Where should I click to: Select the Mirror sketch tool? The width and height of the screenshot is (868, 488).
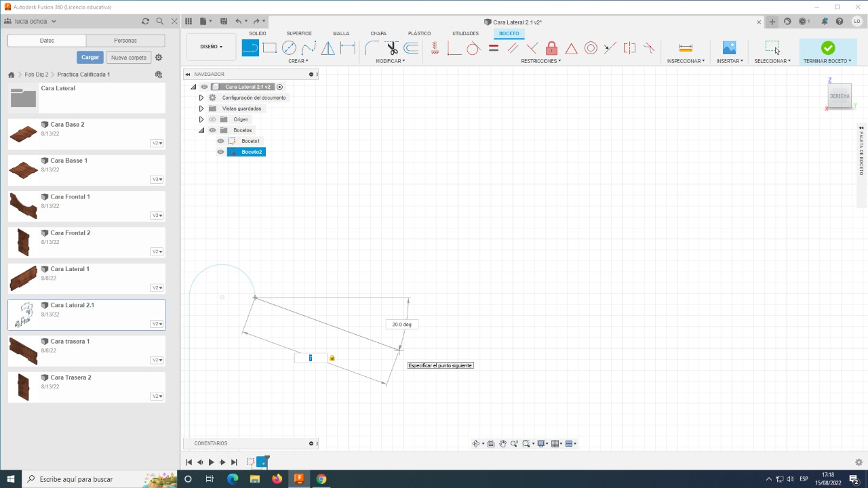point(328,48)
